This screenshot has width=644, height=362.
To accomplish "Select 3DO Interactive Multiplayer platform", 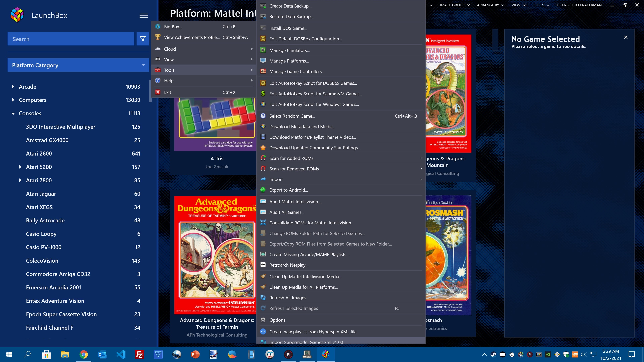I will pyautogui.click(x=61, y=127).
